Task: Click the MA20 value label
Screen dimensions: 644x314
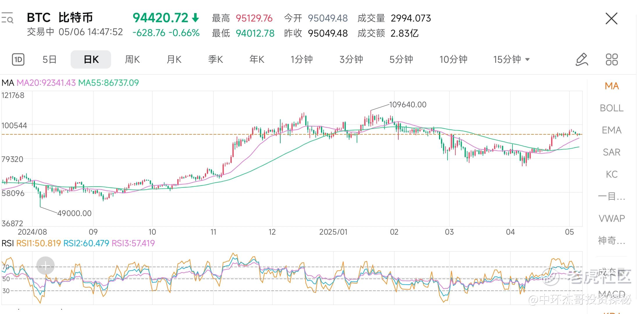Action: 46,83
